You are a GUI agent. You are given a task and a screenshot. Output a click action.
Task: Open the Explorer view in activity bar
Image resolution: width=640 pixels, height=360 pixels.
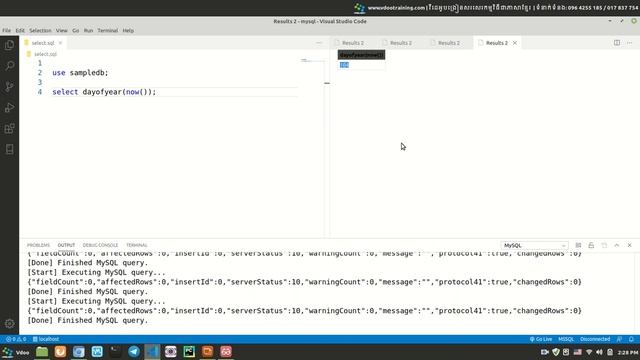9,45
